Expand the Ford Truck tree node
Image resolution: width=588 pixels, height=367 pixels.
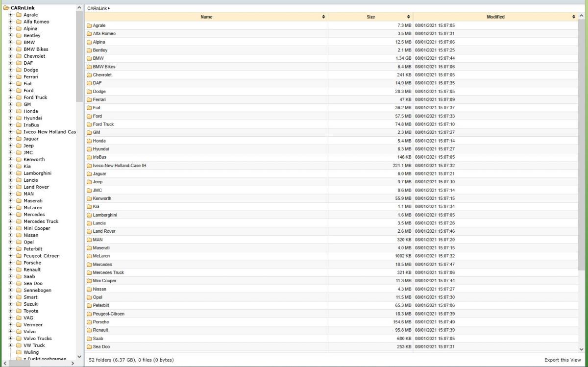pos(11,98)
